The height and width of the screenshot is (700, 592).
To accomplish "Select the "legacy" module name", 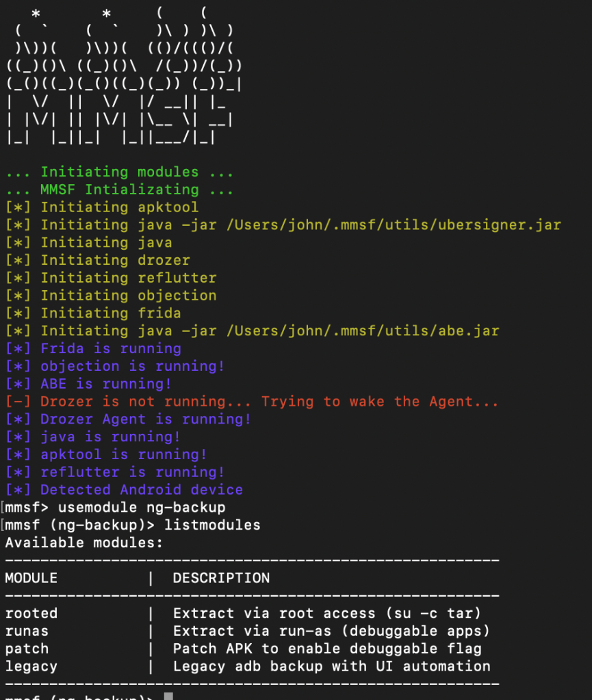I will pos(31,666).
